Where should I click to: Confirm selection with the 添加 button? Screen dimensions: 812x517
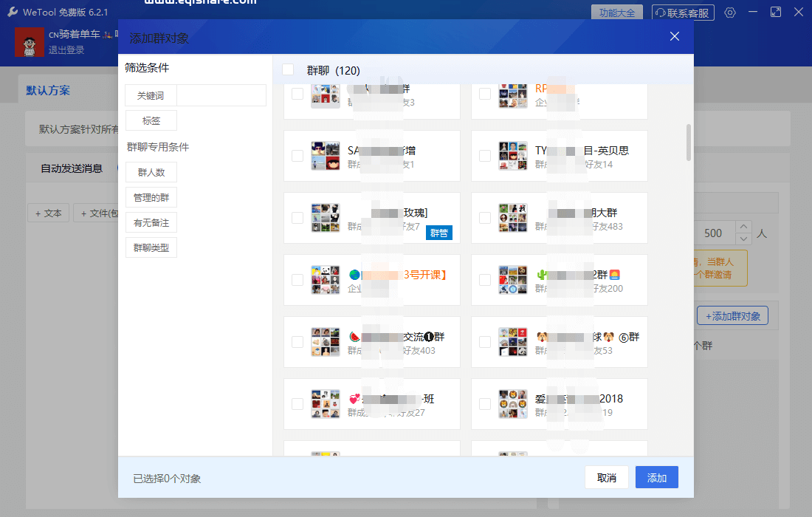pyautogui.click(x=656, y=477)
